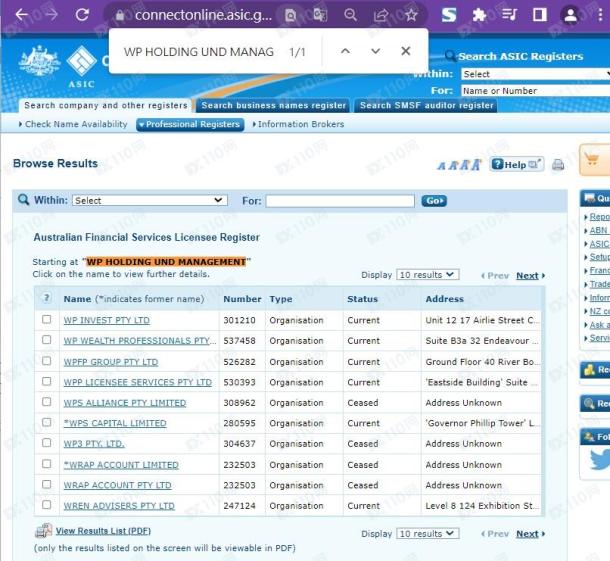The height and width of the screenshot is (561, 610).
Task: Open WP INVEST PTY LTD details
Action: click(107, 320)
